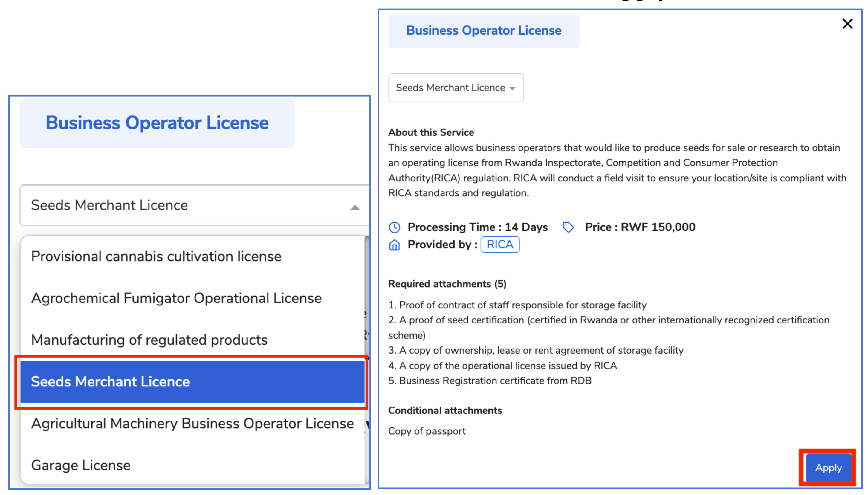This screenshot has width=868, height=495.
Task: Click the Price RWF 150,000 label
Action: [x=640, y=227]
